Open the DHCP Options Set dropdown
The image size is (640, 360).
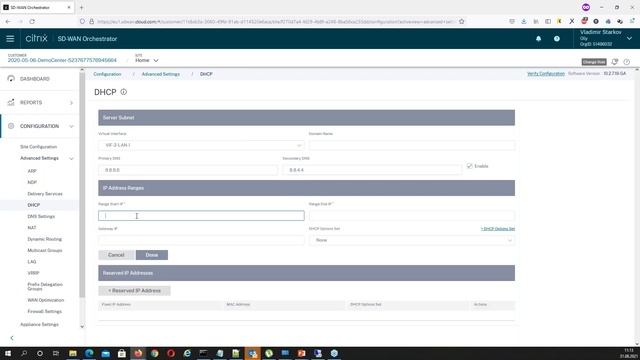[x=412, y=240]
